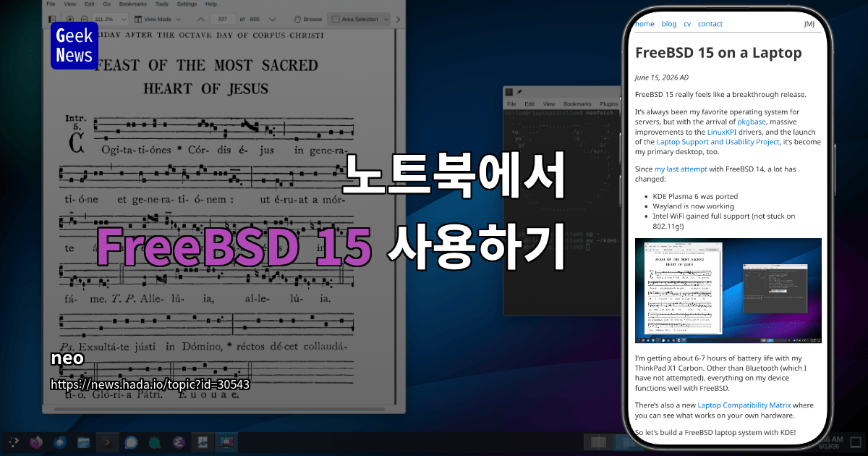Viewport: 868px width, 456px height.
Task: Open the Konsole terminal taskbar icon
Action: point(108,441)
